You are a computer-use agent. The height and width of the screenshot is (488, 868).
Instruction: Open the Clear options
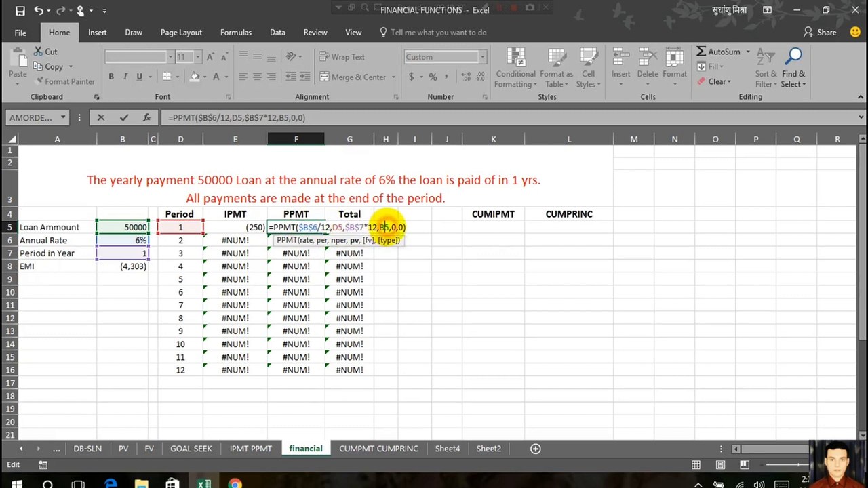click(x=714, y=81)
